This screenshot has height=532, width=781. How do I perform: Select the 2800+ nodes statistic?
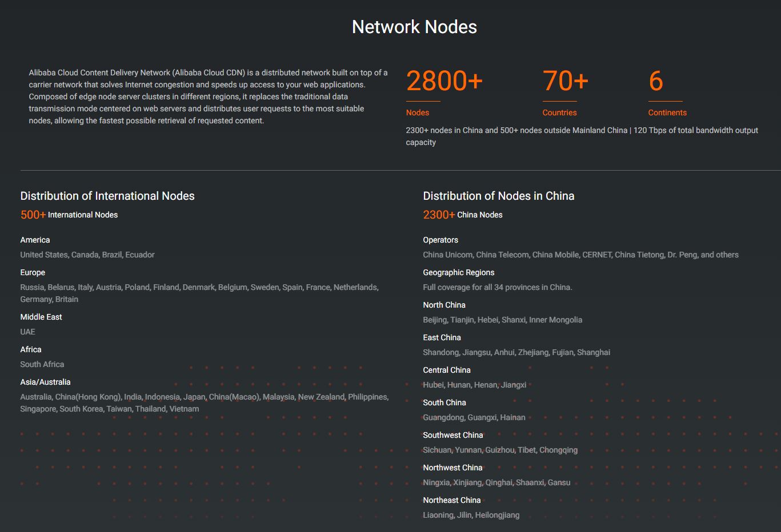(x=444, y=81)
